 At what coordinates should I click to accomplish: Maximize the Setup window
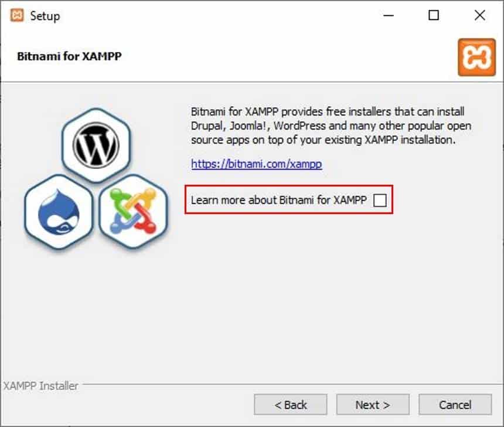pos(434,15)
